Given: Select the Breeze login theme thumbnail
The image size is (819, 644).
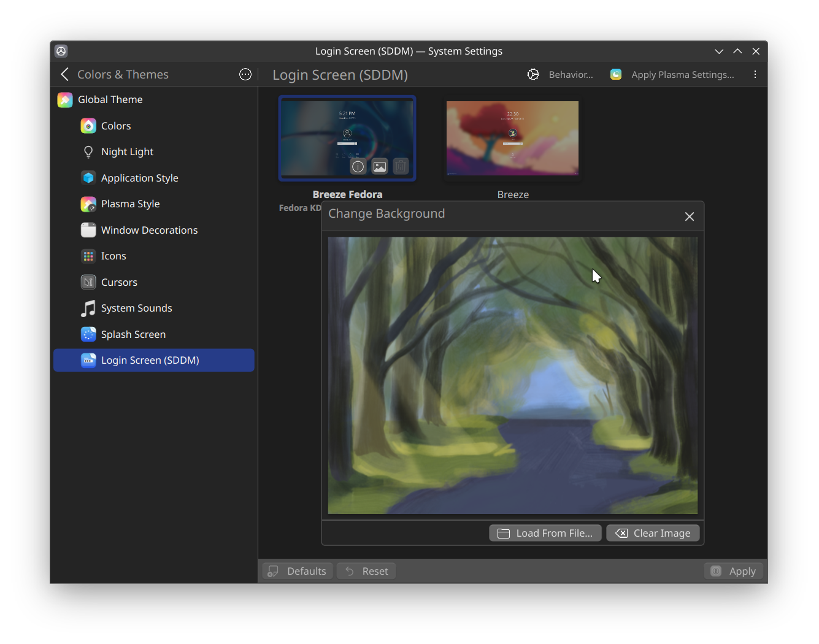Looking at the screenshot, I should pyautogui.click(x=512, y=138).
